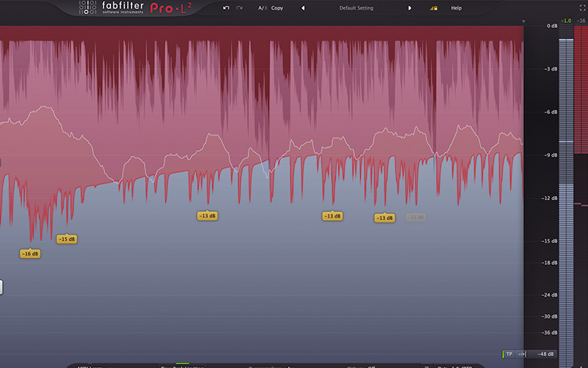Click the -15 dB peak label
Screen dimensions: 588x368
[68, 239]
